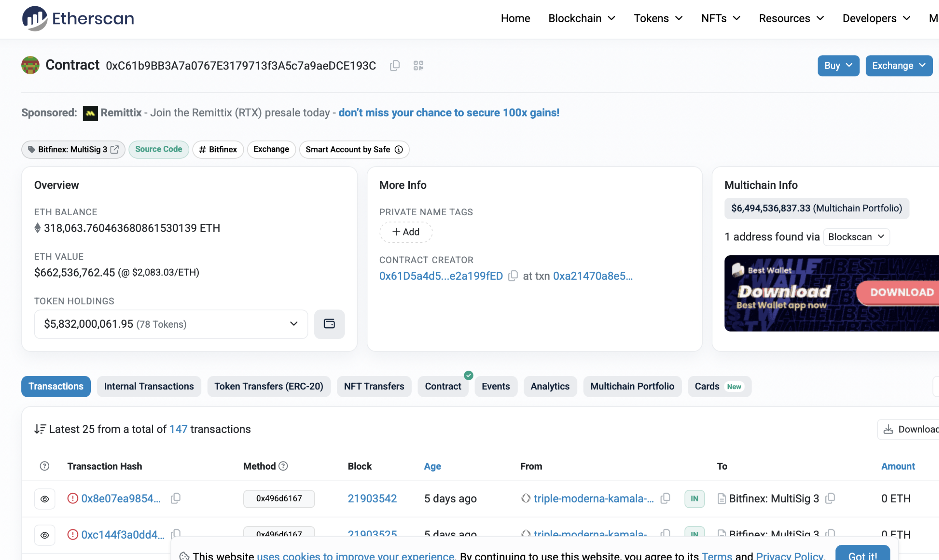This screenshot has width=939, height=560.
Task: Copy transaction hash 0x8e07ea9854
Action: (176, 498)
